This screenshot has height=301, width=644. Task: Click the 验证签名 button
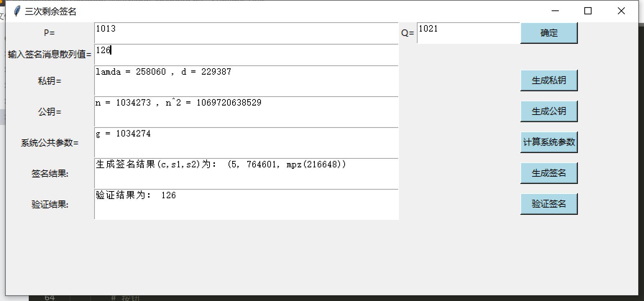click(549, 204)
